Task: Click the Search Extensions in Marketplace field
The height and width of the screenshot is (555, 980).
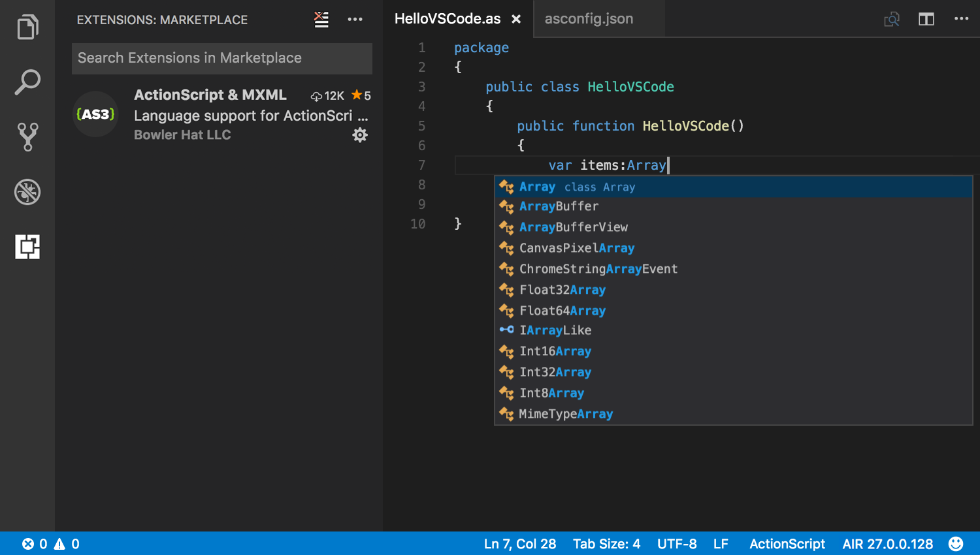Action: point(222,58)
